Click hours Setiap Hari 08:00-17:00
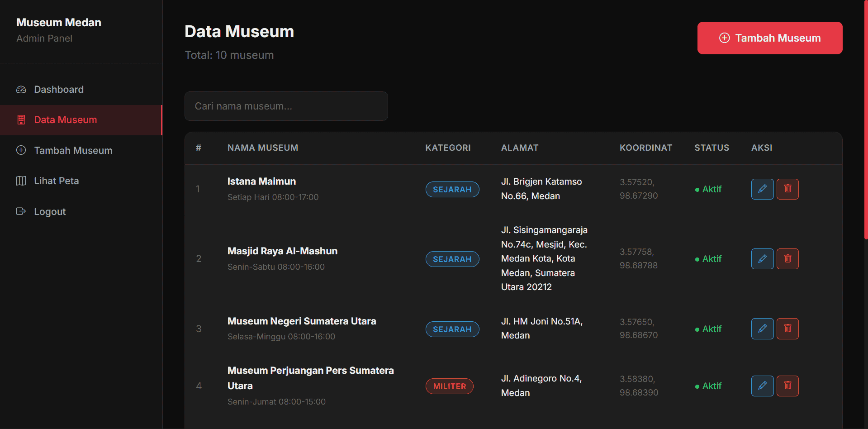Screen dimensions: 868x429 pos(273,197)
